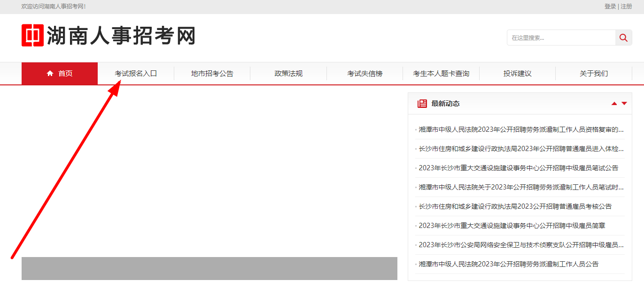This screenshot has width=644, height=288.
Task: Click the Hunan personnel exam site logo
Action: pos(108,36)
